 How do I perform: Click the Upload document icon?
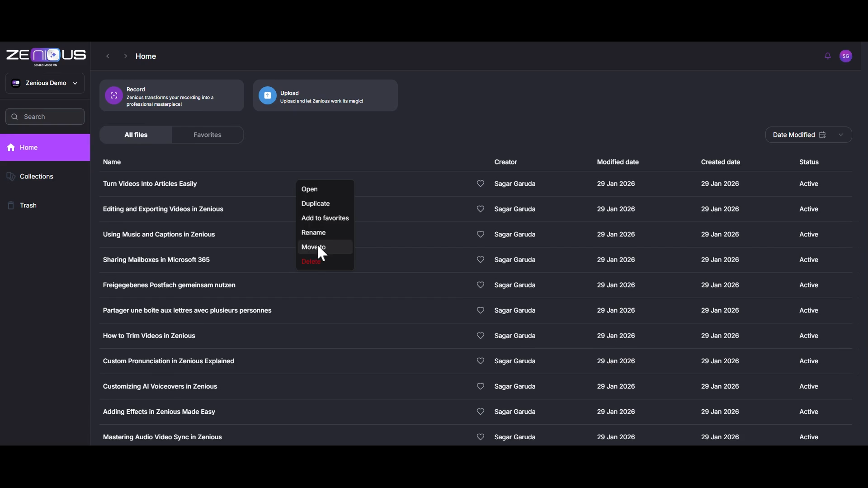click(267, 95)
